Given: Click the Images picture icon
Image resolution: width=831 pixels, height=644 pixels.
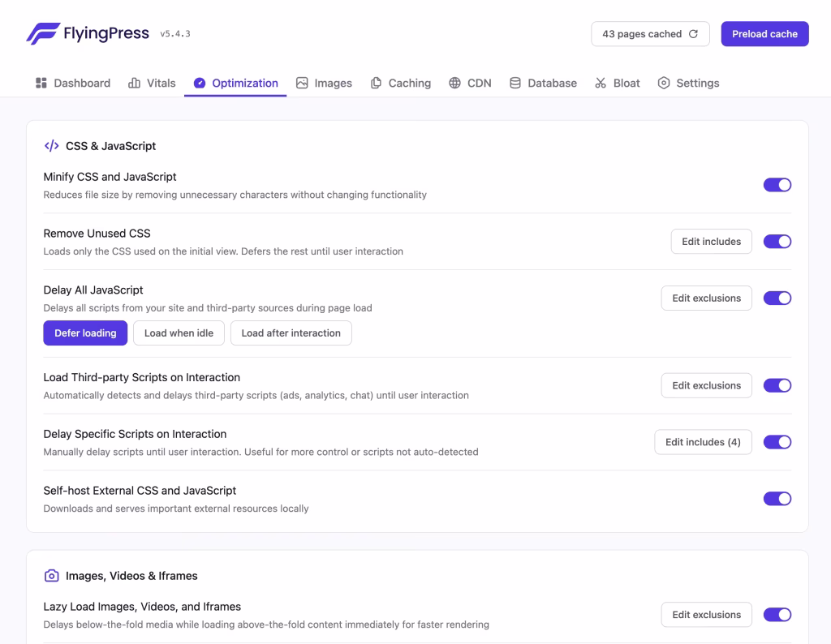Looking at the screenshot, I should click(x=302, y=83).
